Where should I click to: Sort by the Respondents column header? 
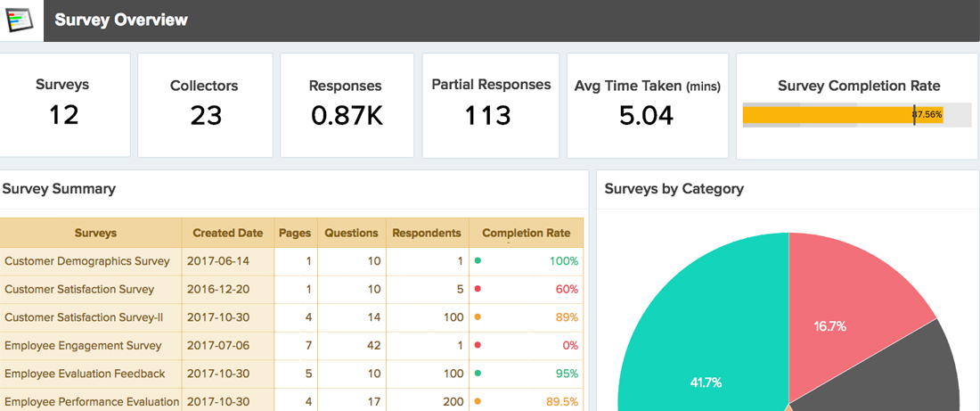click(x=427, y=233)
